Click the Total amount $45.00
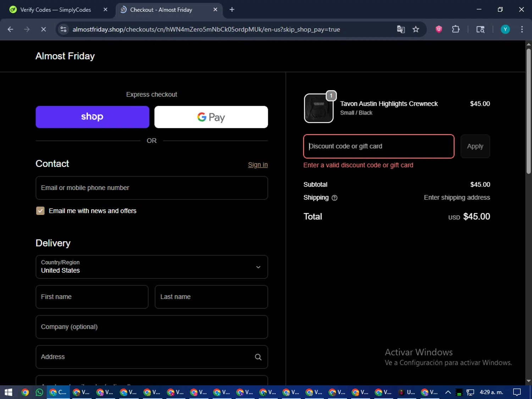The height and width of the screenshot is (399, 532). 477,217
